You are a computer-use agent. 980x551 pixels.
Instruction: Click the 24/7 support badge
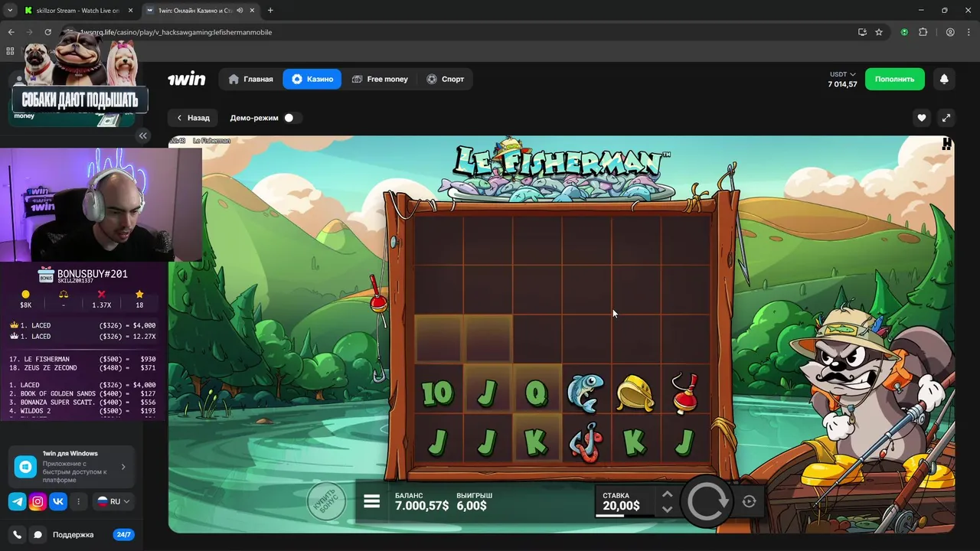[123, 535]
